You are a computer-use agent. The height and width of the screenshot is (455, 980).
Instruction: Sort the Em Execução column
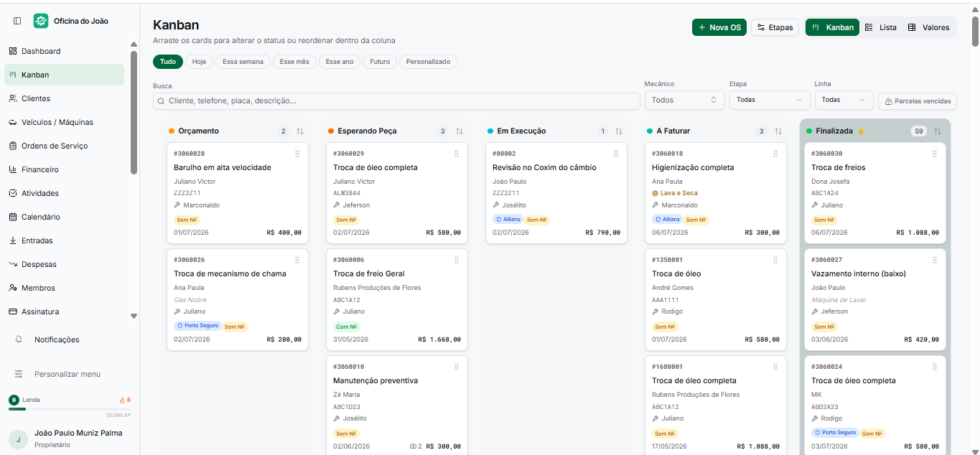pyautogui.click(x=619, y=131)
